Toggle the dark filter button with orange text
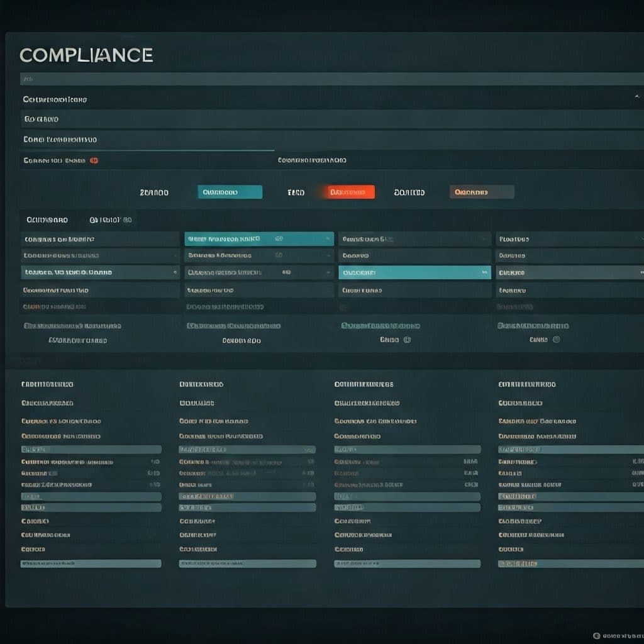This screenshot has width=644, height=644. pyautogui.click(x=482, y=192)
